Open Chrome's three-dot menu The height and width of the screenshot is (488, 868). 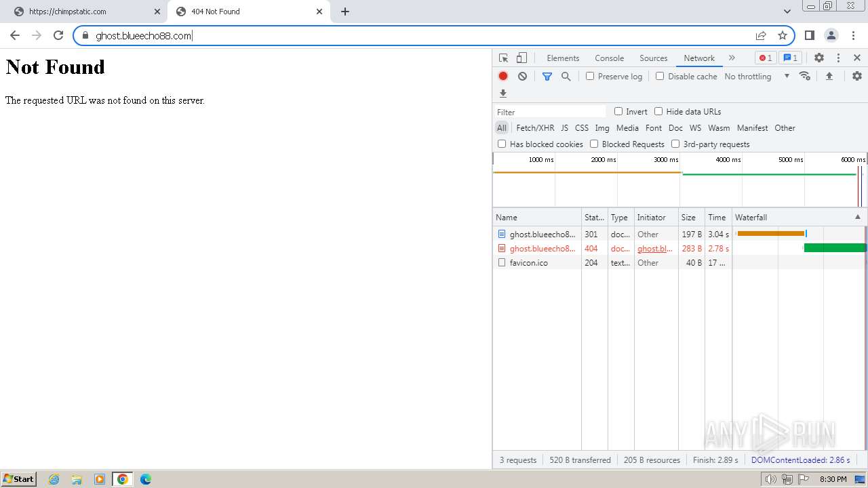pyautogui.click(x=853, y=35)
